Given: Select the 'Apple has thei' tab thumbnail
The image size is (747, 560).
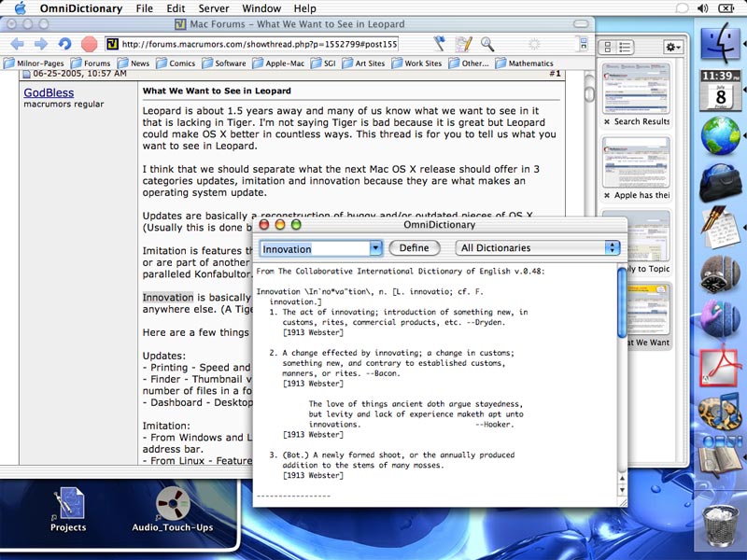Looking at the screenshot, I should (636, 161).
